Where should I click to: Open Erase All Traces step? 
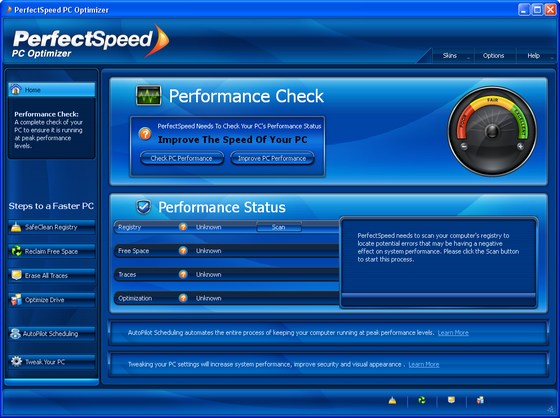tap(52, 275)
